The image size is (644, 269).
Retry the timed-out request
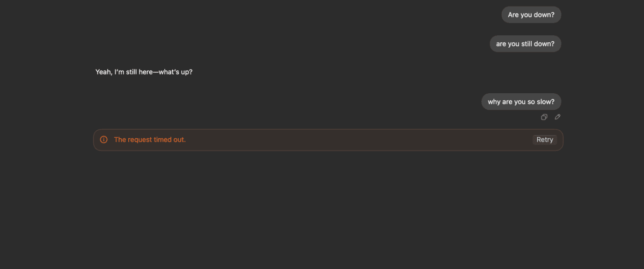[x=545, y=140]
